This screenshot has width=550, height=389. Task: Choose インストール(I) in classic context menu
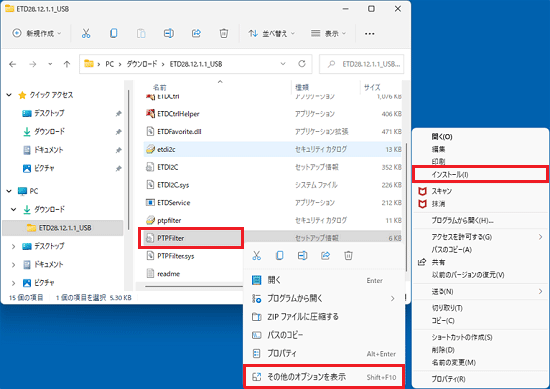480,174
